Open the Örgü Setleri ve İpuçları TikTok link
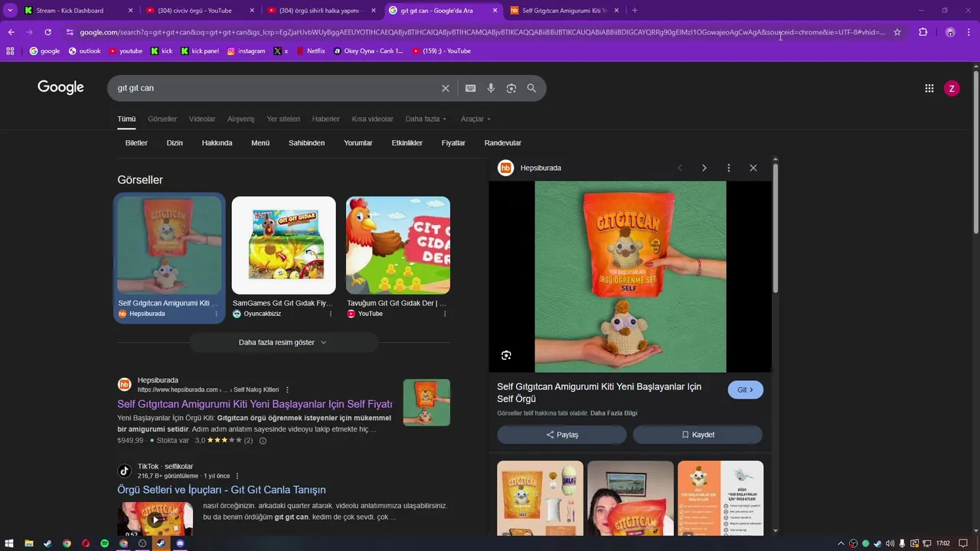980x551 pixels. pos(221,490)
